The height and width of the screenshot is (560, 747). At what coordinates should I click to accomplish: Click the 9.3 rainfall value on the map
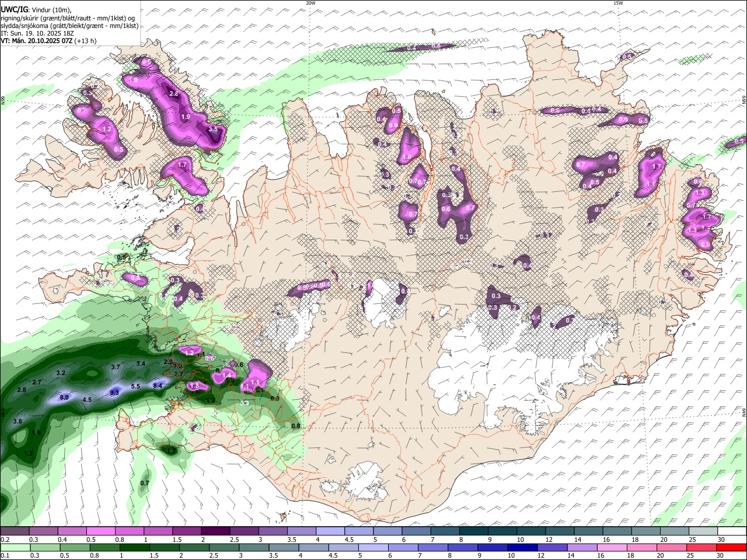(114, 393)
